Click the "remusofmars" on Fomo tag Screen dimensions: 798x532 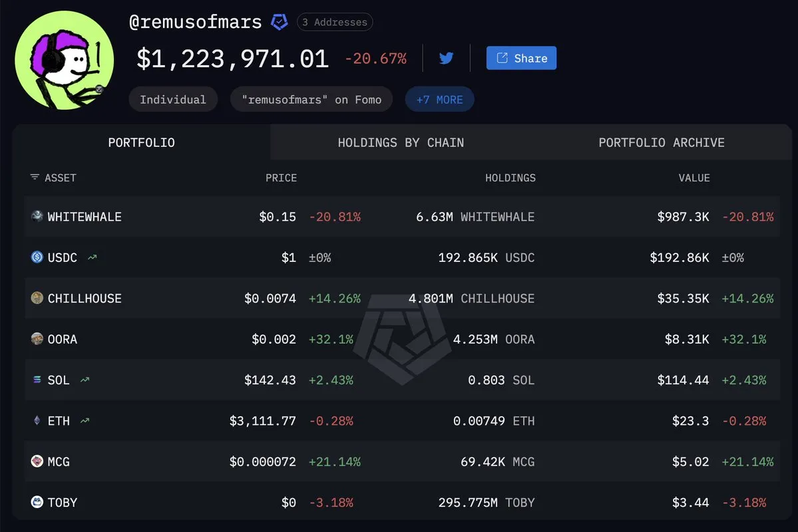coord(311,100)
